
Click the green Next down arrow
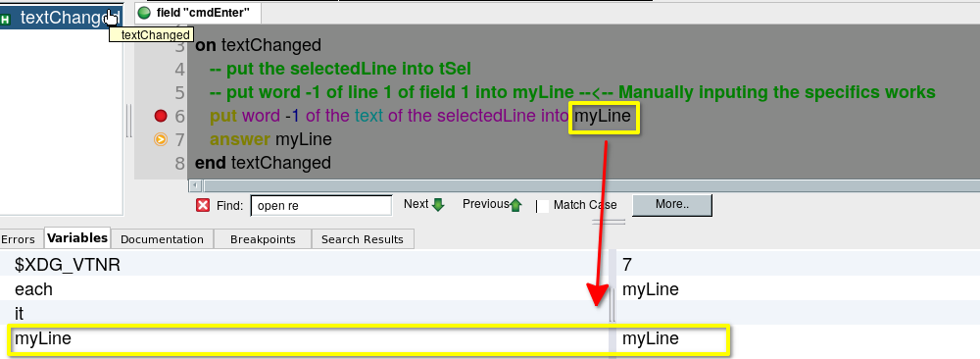tap(438, 205)
